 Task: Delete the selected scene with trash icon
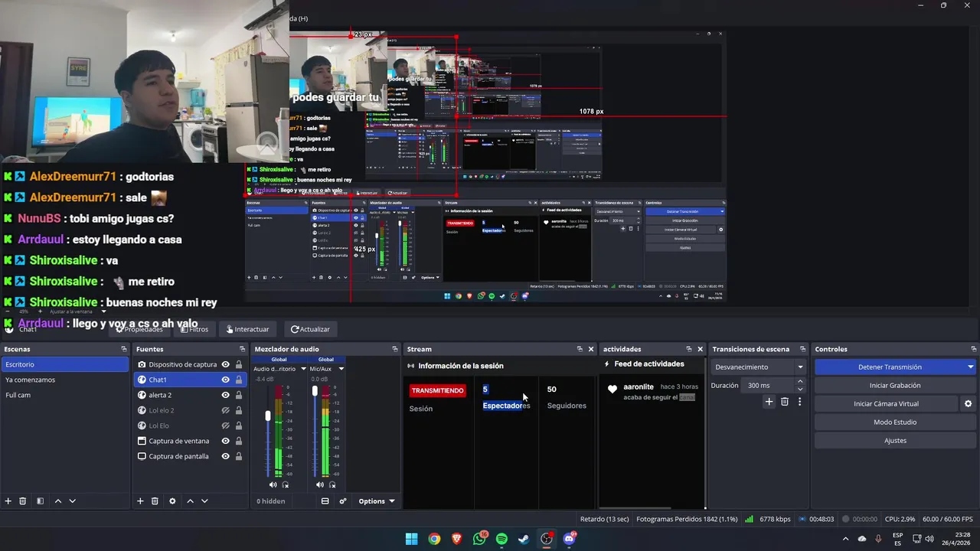pyautogui.click(x=23, y=501)
